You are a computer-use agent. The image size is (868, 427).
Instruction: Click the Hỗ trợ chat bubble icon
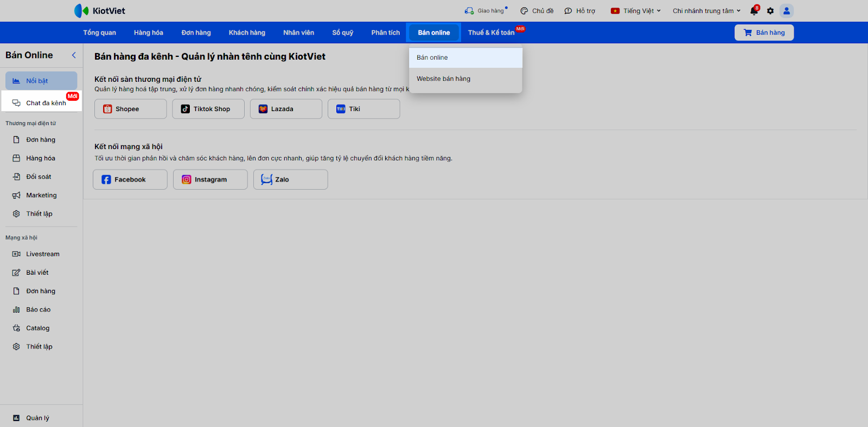(568, 11)
